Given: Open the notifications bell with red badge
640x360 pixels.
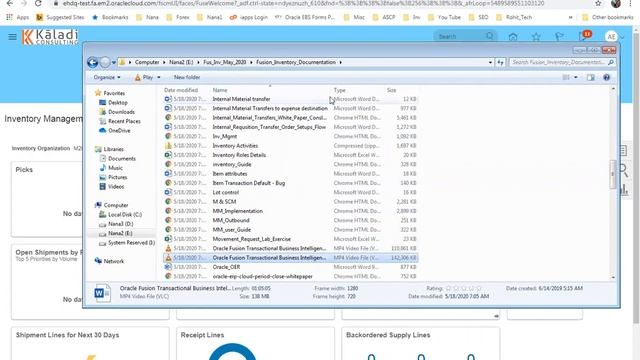Looking at the screenshot, I should 584,36.
